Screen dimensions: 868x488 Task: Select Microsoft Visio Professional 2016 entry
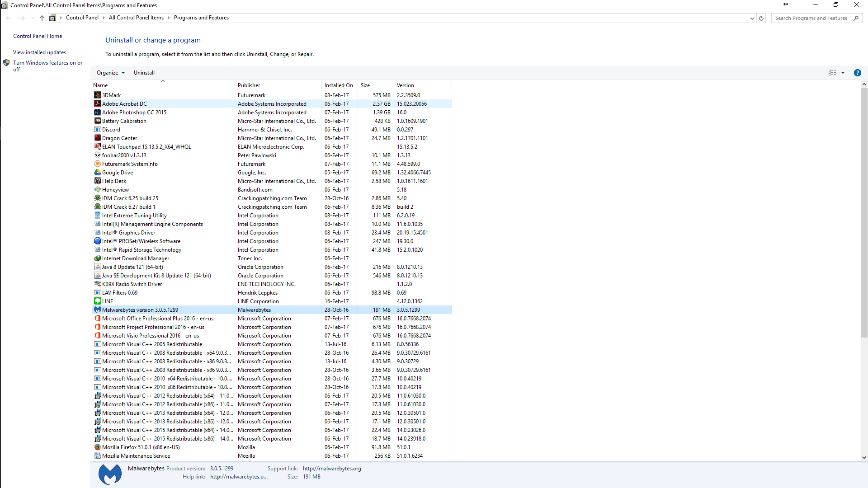click(x=271, y=336)
